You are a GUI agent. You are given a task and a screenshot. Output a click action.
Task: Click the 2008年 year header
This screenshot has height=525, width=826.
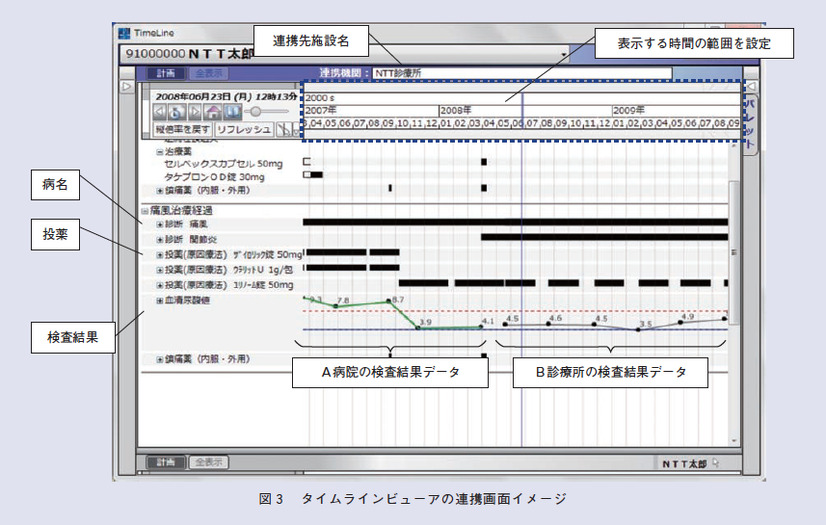pyautogui.click(x=525, y=111)
